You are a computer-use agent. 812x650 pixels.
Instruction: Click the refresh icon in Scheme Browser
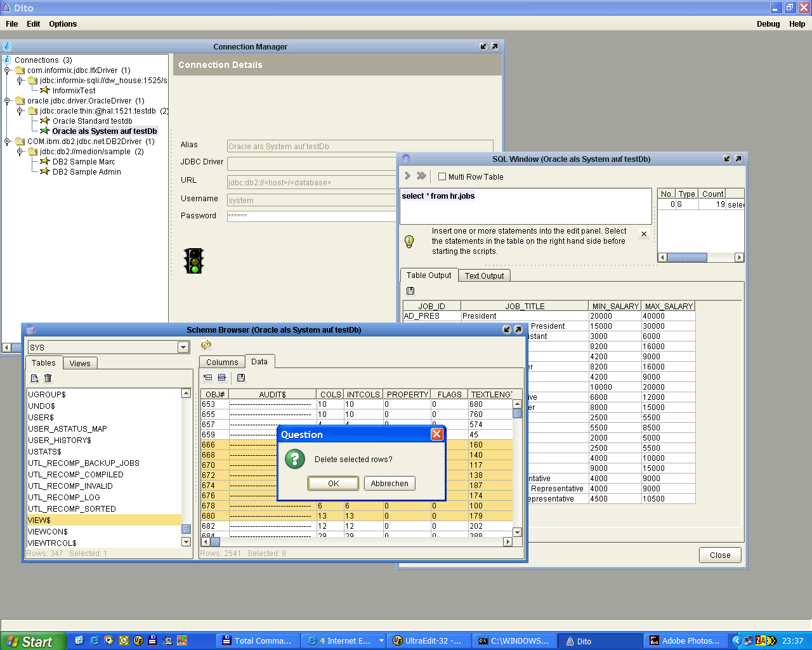pos(206,345)
